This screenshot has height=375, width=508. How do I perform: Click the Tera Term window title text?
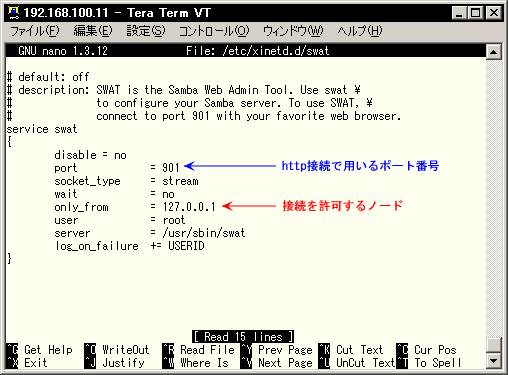[117, 13]
